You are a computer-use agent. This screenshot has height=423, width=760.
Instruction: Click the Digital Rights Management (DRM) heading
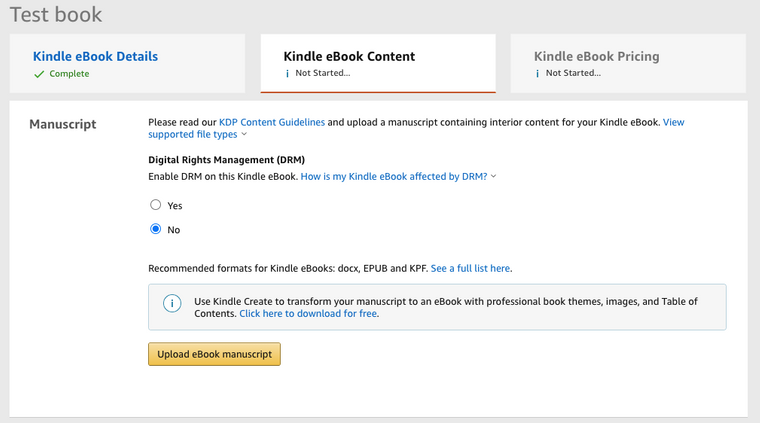click(226, 159)
